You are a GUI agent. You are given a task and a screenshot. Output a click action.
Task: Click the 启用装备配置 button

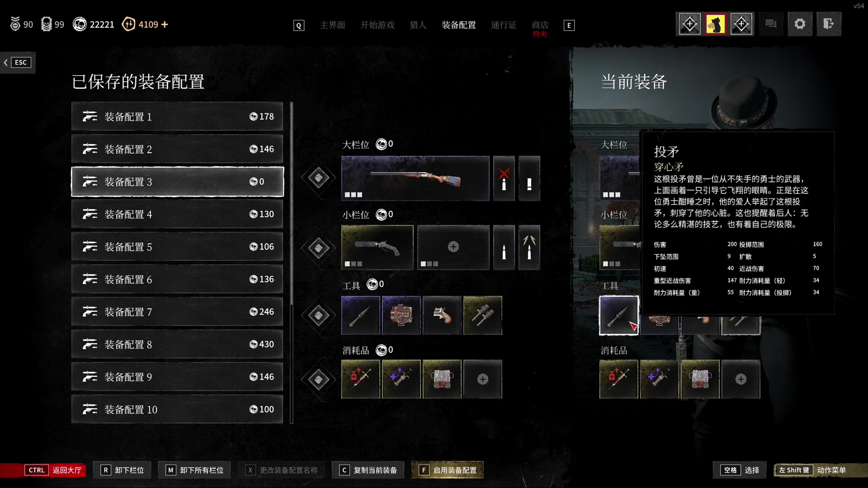448,470
